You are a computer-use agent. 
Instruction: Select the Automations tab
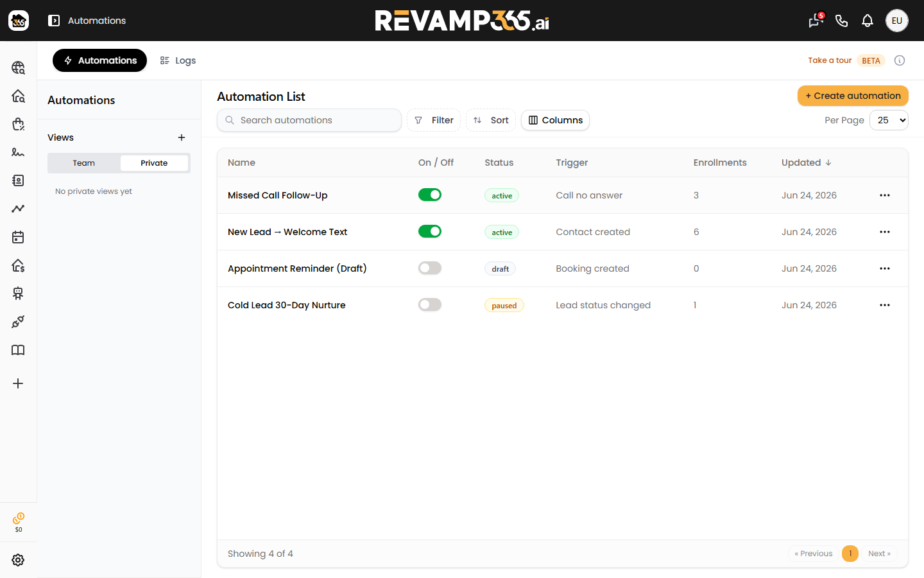pos(99,60)
